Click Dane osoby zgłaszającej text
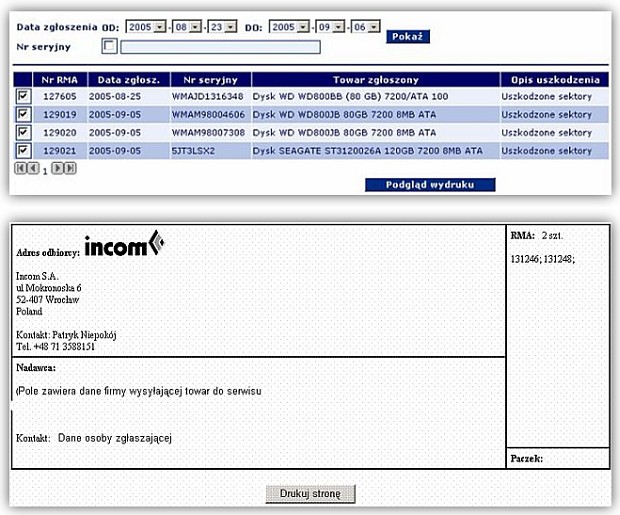Image resolution: width=620 pixels, height=515 pixels. pyautogui.click(x=115, y=438)
